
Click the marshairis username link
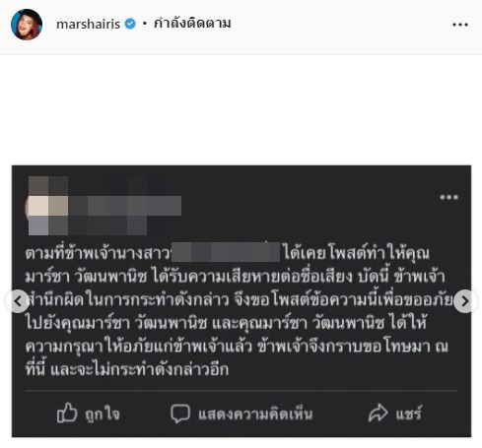pyautogui.click(x=88, y=25)
